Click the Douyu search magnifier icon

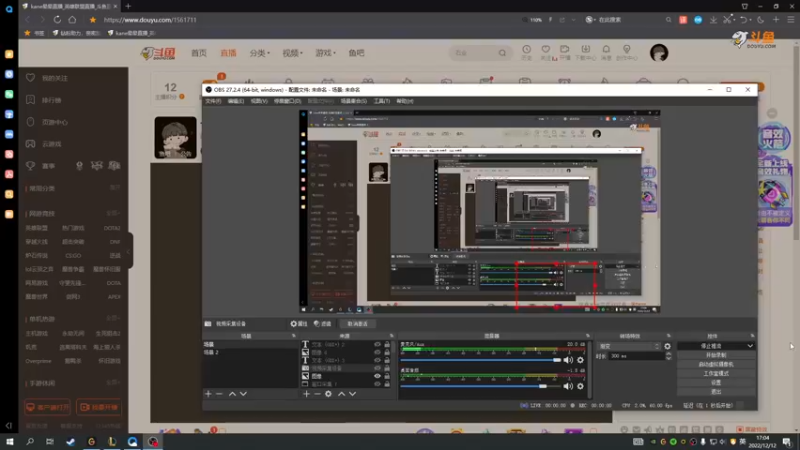[503, 53]
